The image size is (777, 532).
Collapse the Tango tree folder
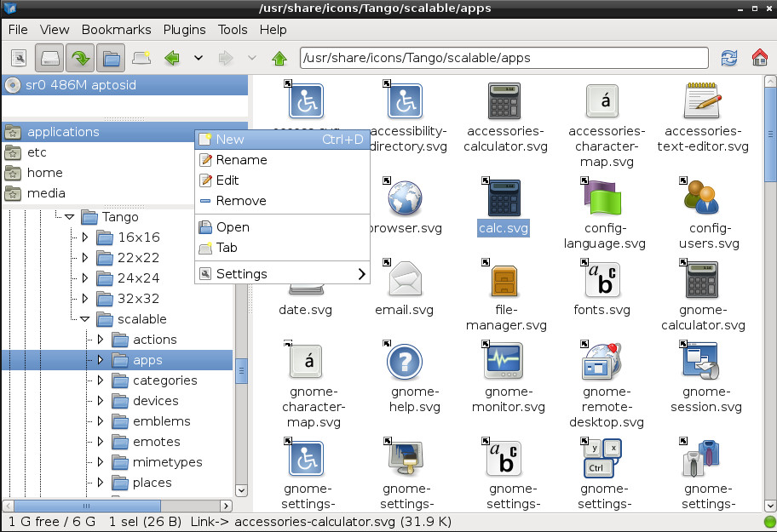pos(69,217)
